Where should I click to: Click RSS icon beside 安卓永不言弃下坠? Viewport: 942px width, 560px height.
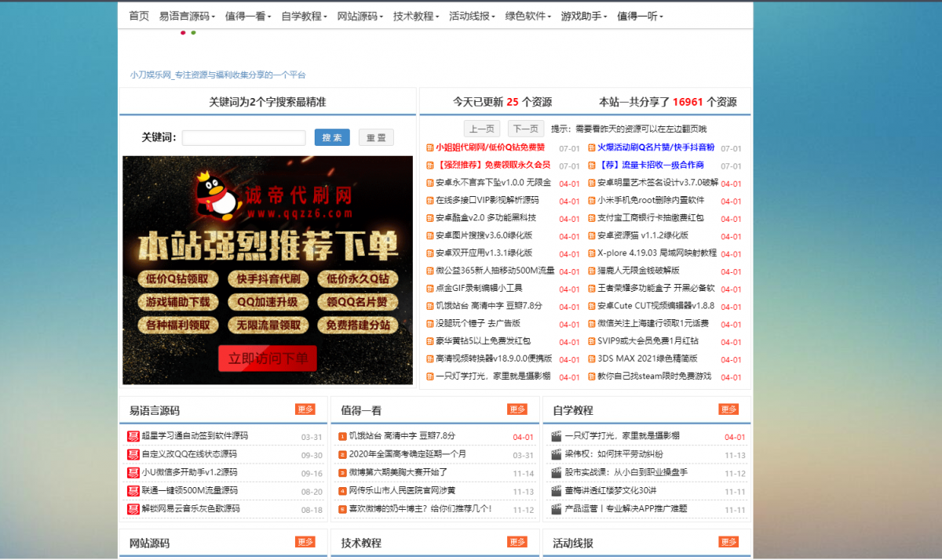coord(429,183)
